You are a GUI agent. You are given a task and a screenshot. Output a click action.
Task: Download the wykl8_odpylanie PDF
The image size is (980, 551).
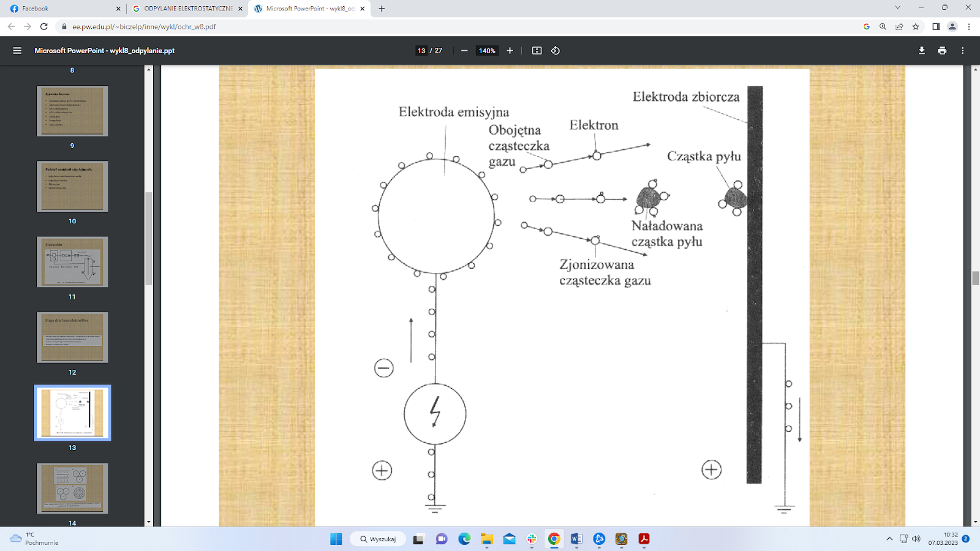pos(922,51)
